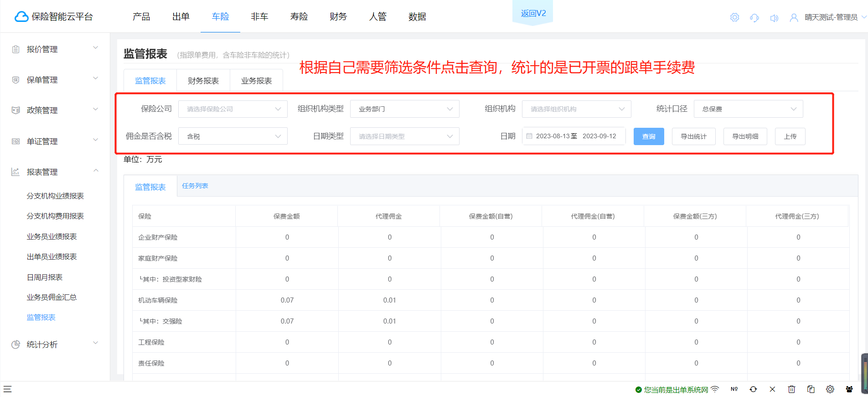Switch to the 财务报表 tab
The height and width of the screenshot is (397, 868).
click(x=203, y=81)
